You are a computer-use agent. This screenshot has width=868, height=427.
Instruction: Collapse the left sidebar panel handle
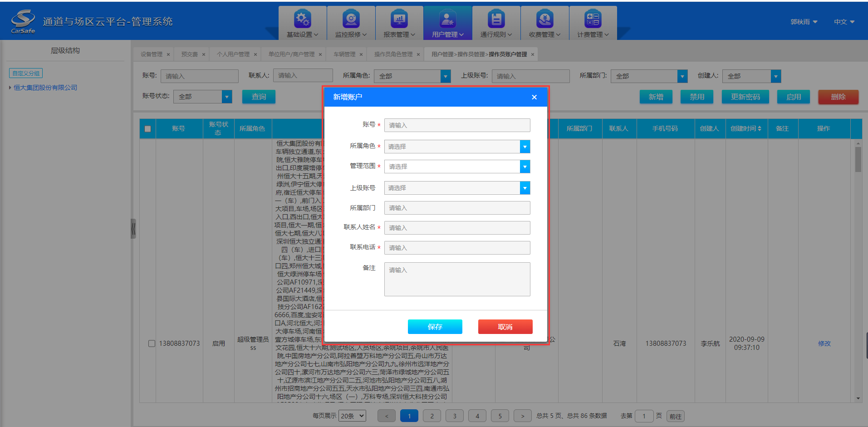(133, 229)
